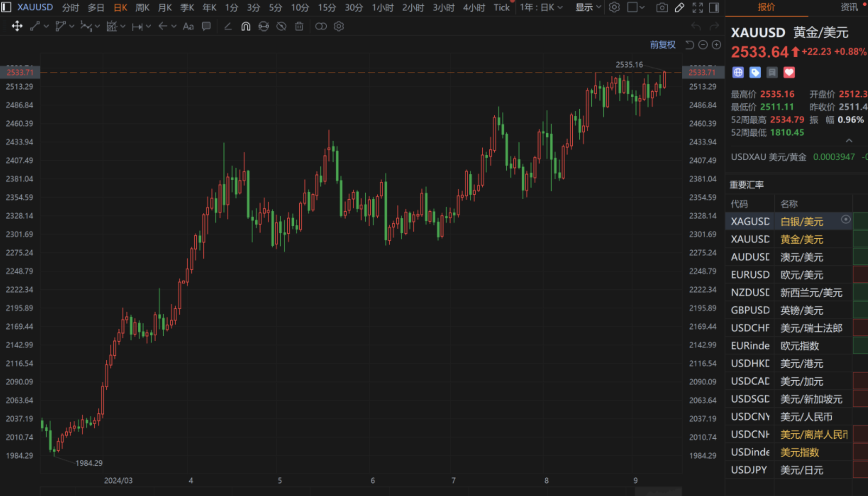868x496 pixels.
Task: Collapse the quote details chevron
Action: tap(849, 141)
